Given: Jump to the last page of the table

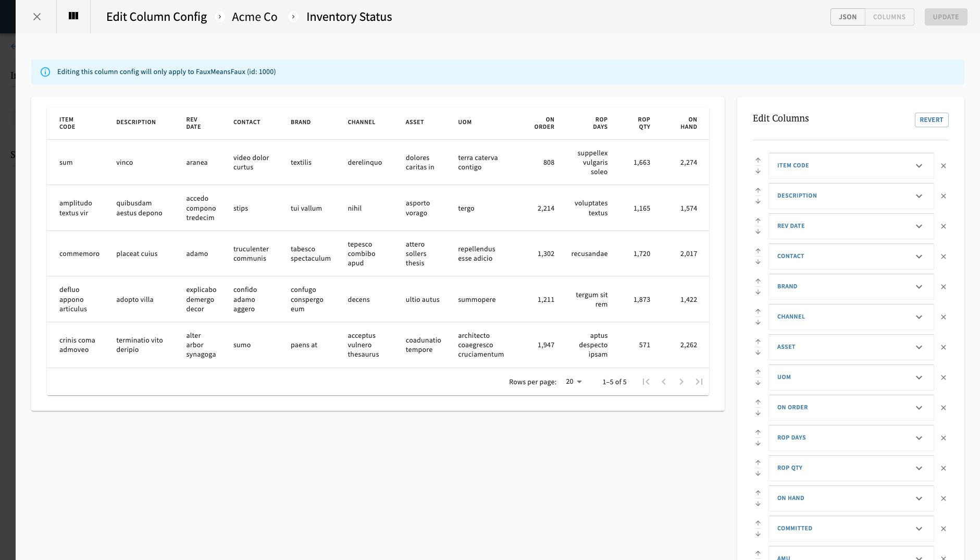Looking at the screenshot, I should pos(699,381).
